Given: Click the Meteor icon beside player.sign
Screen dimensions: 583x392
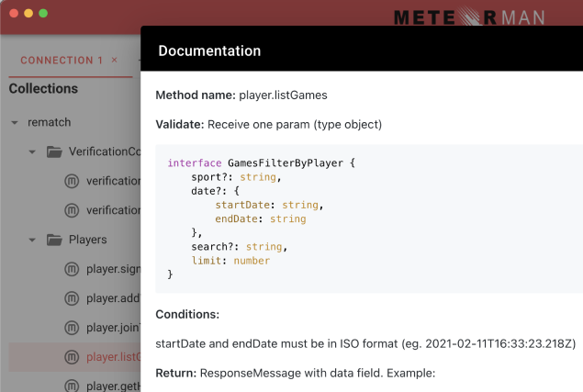Looking at the screenshot, I should pyautogui.click(x=72, y=269).
